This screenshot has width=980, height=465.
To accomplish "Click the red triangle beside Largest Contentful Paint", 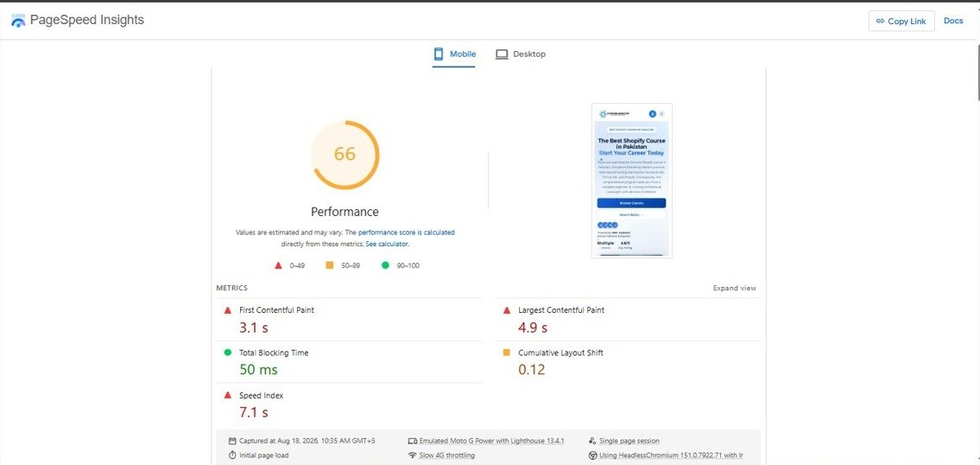I will click(507, 309).
